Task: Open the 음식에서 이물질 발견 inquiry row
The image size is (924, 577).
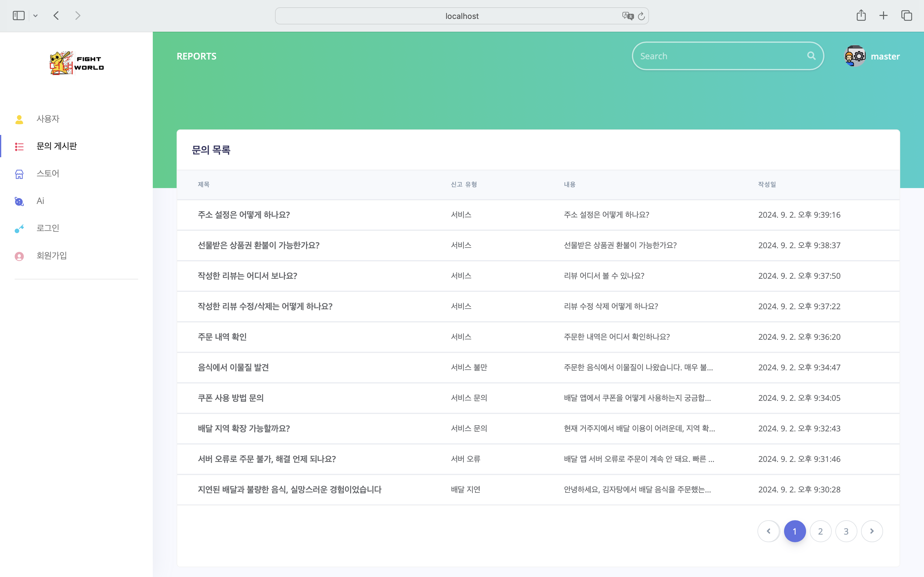Action: (x=233, y=368)
